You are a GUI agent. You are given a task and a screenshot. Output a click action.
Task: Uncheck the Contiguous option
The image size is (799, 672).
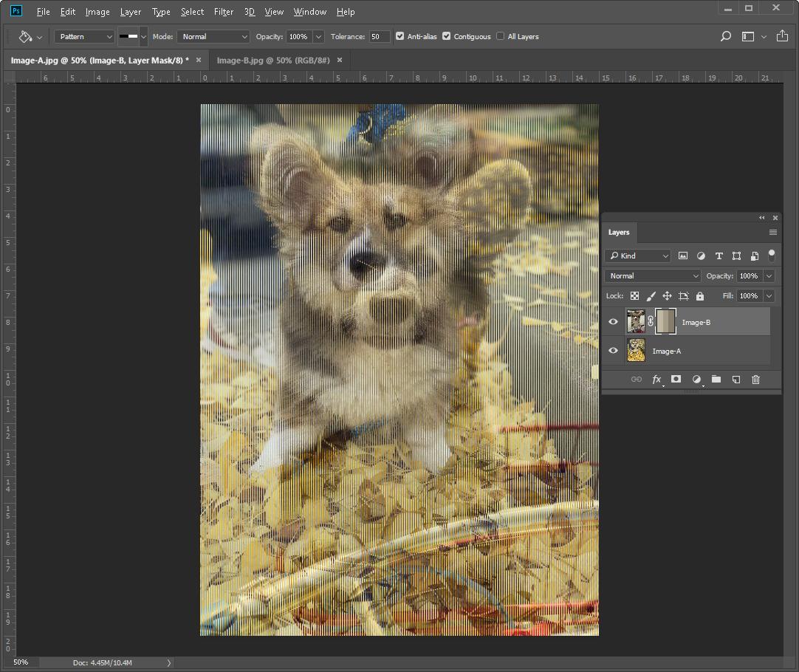(x=447, y=36)
